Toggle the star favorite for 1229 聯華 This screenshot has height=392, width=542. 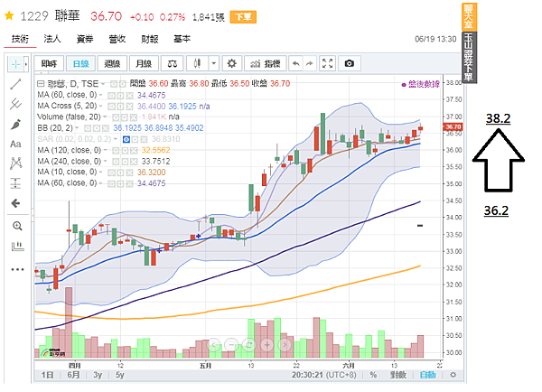pyautogui.click(x=9, y=16)
